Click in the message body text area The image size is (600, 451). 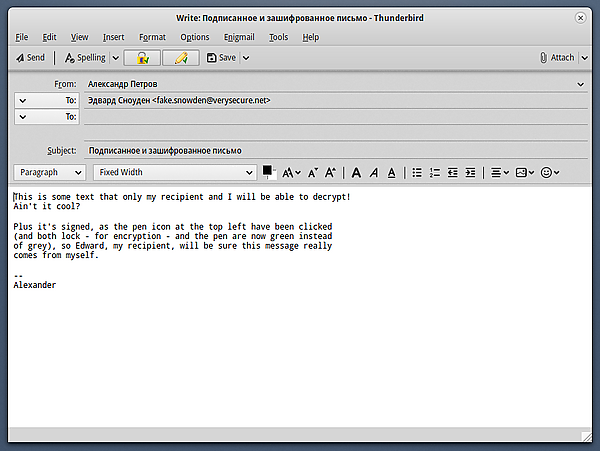click(x=300, y=307)
